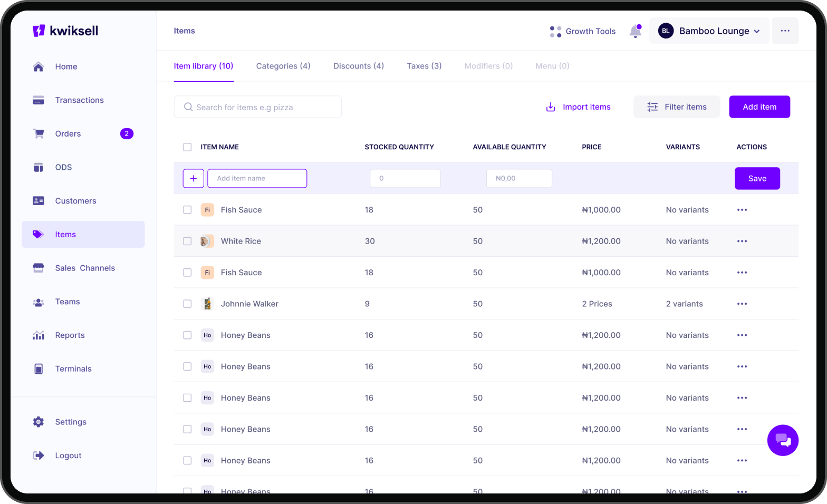Open actions menu for Johnnie Walker

[742, 304]
